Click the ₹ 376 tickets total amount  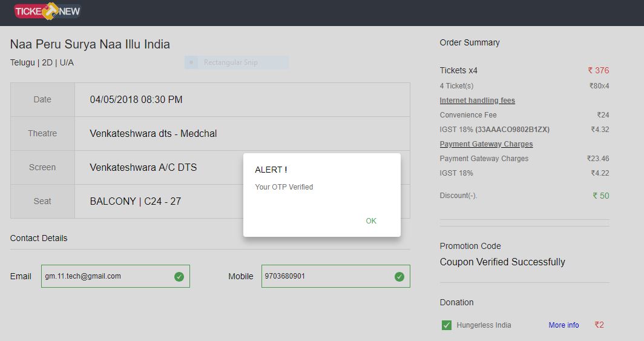[598, 70]
